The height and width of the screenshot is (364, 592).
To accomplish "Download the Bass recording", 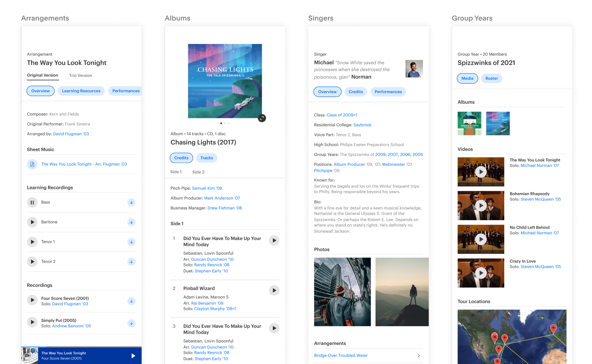I will pyautogui.click(x=131, y=202).
